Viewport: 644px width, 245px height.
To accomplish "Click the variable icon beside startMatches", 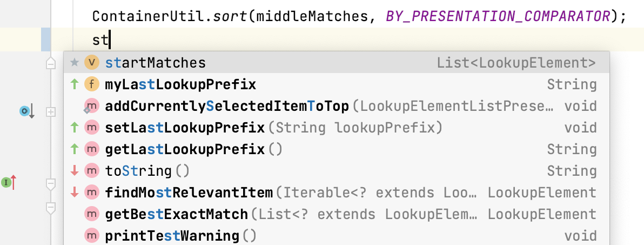I will click(x=92, y=63).
